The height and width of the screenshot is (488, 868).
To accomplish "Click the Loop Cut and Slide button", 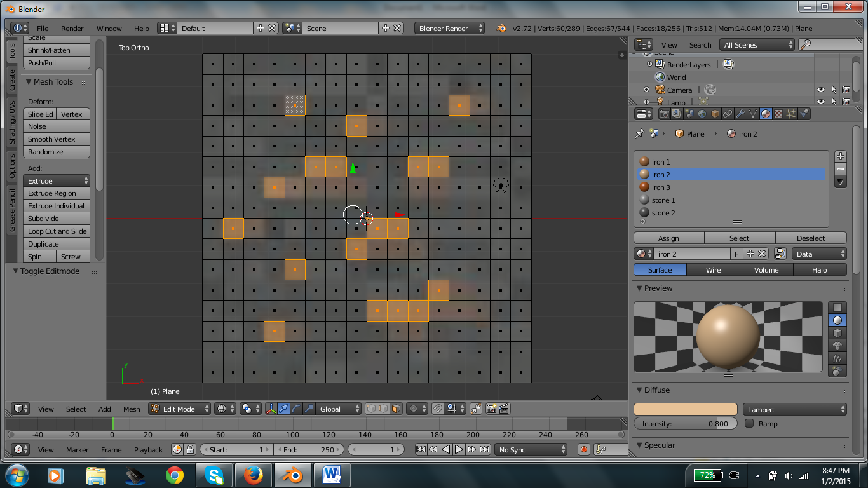I will (57, 231).
